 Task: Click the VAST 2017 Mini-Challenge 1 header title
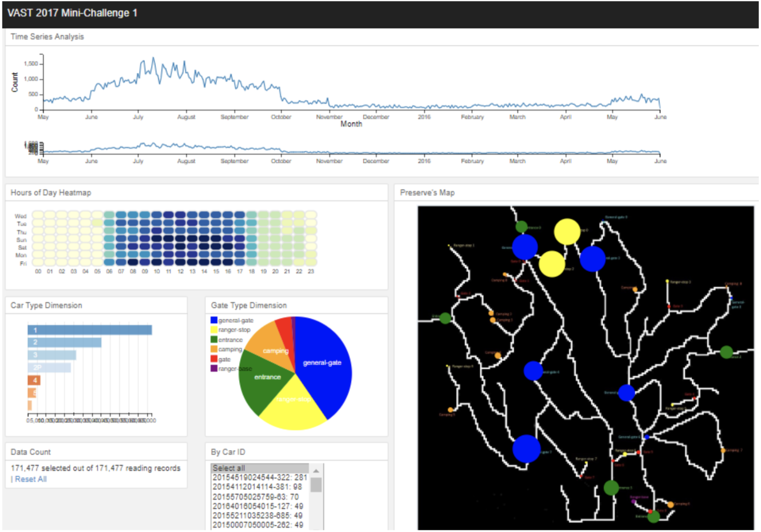[72, 13]
